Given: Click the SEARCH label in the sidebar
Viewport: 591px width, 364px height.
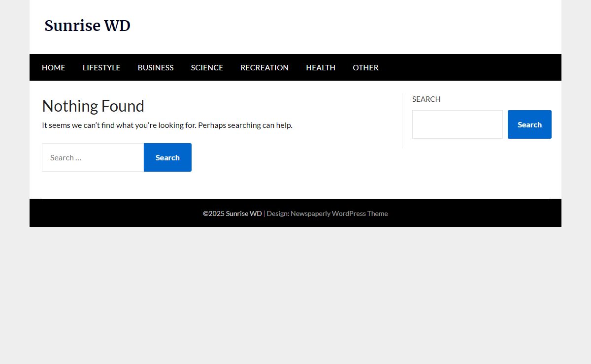Looking at the screenshot, I should point(426,99).
